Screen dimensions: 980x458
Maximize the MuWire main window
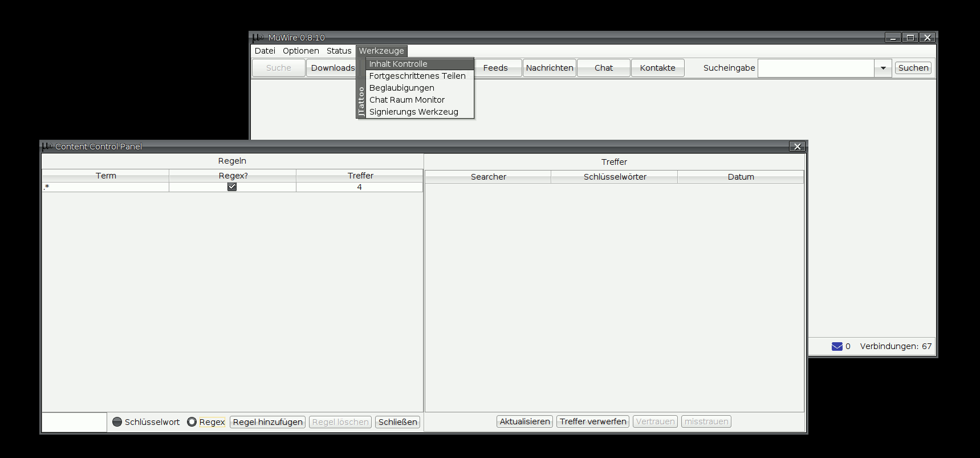tap(910, 38)
